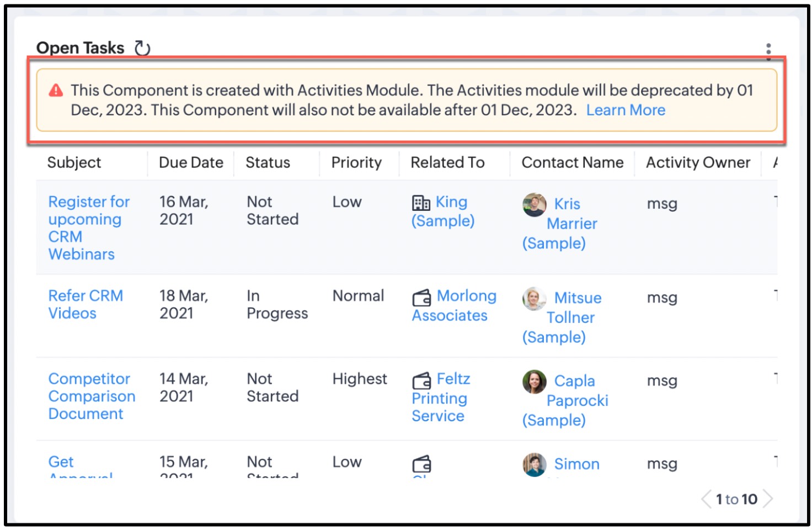
Task: Click the King account building icon
Action: click(421, 203)
